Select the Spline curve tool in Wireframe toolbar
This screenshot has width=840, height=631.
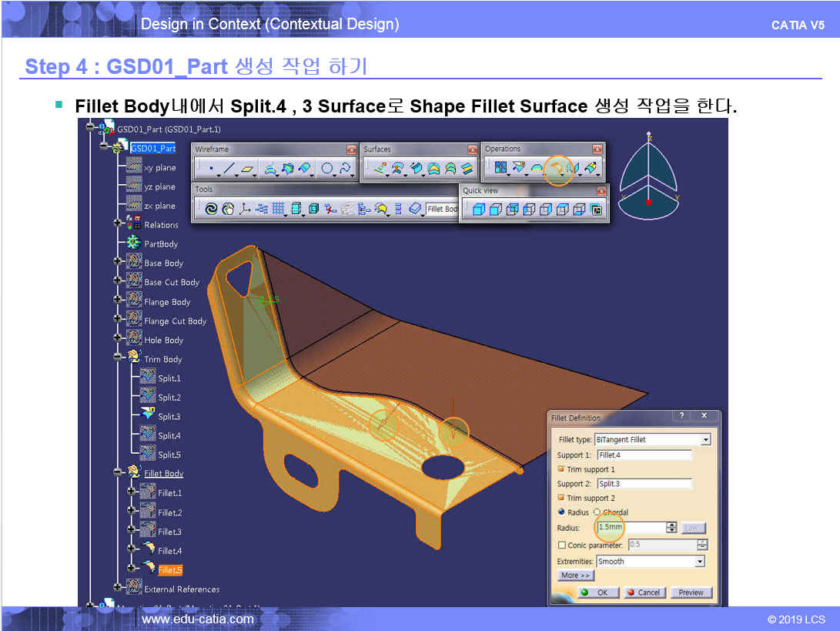[x=345, y=169]
